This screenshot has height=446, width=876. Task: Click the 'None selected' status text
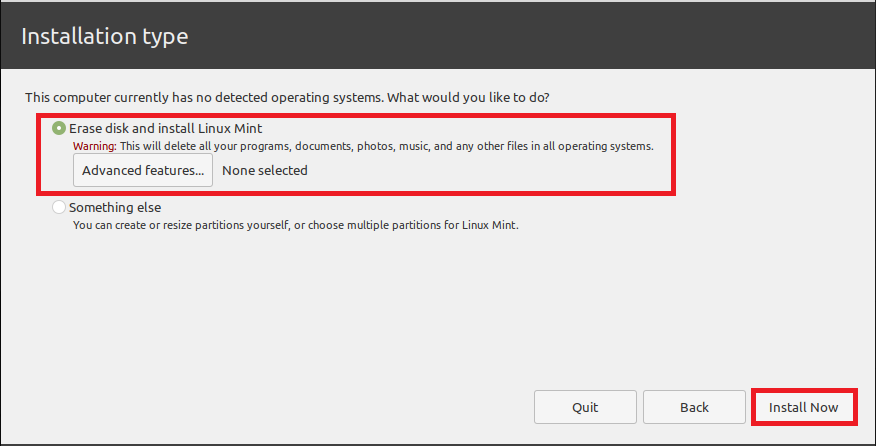(265, 170)
